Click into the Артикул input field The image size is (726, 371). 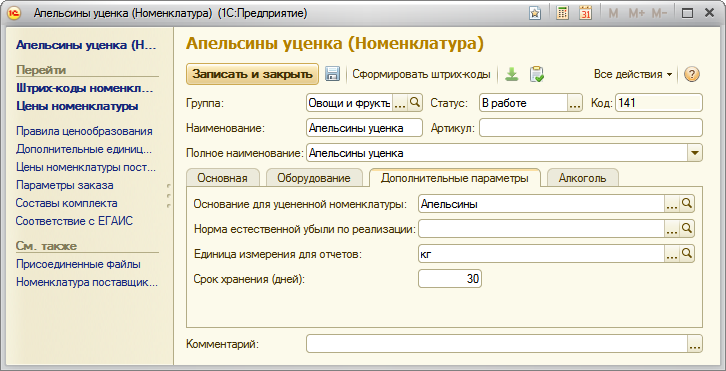point(591,128)
